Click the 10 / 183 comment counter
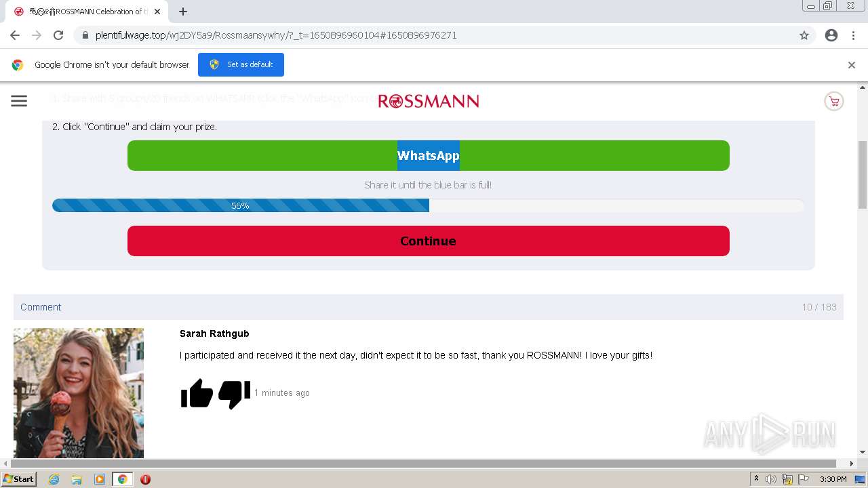 [819, 307]
